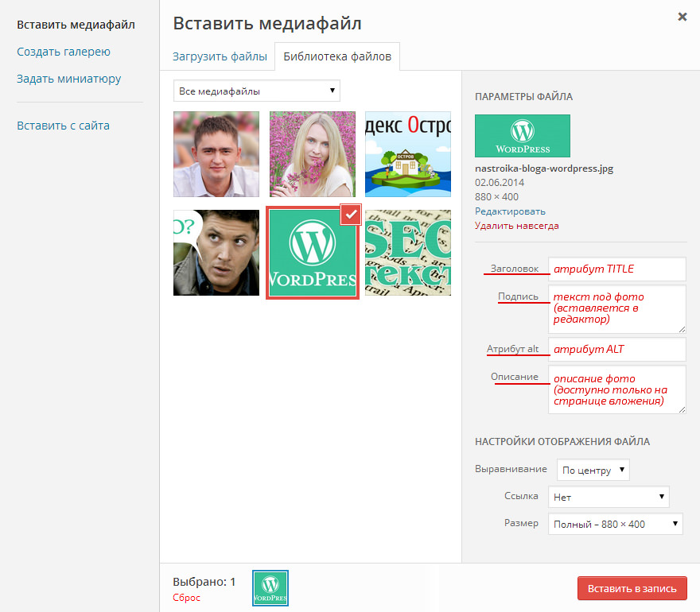
Task: Open Вставить с сайта in the sidebar
Action: coord(63,126)
